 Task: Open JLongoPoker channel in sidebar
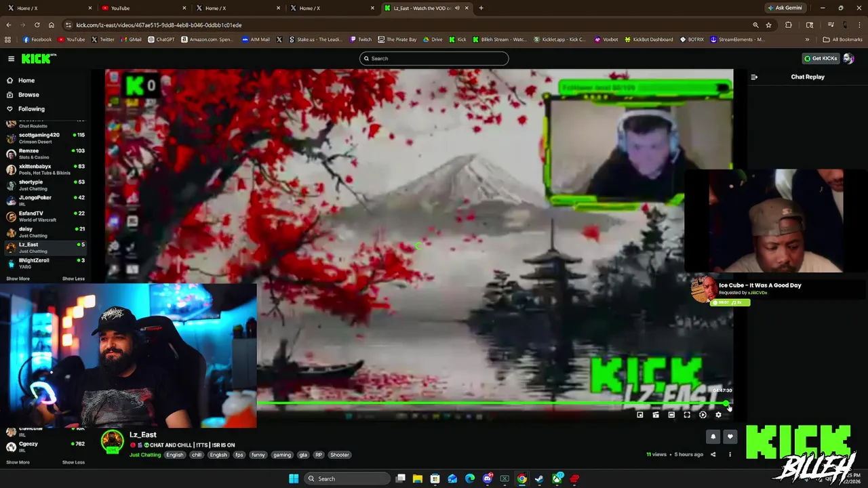[x=46, y=200]
